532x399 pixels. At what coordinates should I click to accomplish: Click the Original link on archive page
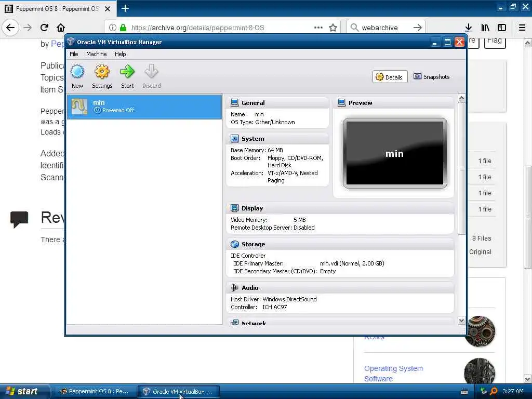[480, 252]
